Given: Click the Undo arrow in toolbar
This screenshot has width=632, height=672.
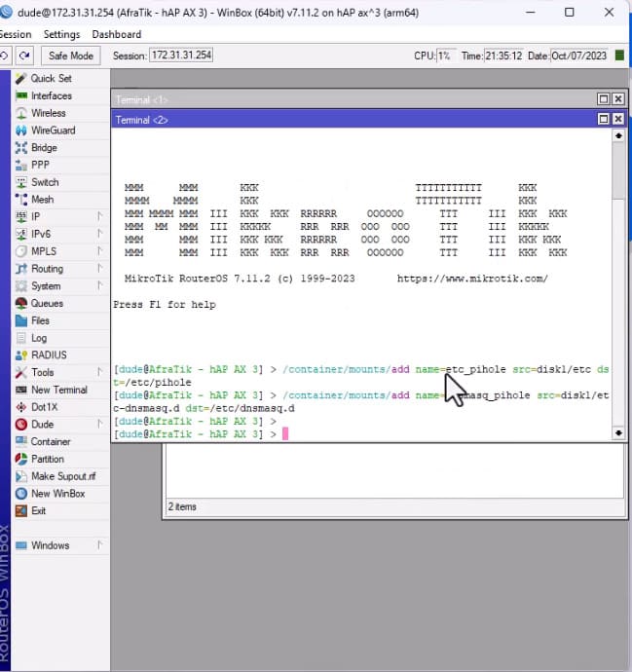Looking at the screenshot, I should coord(5,56).
